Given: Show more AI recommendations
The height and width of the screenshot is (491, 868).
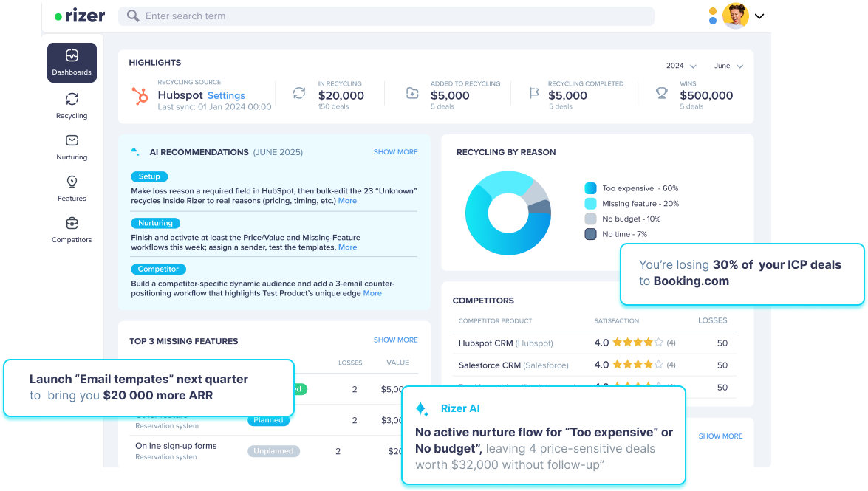Looking at the screenshot, I should 396,151.
